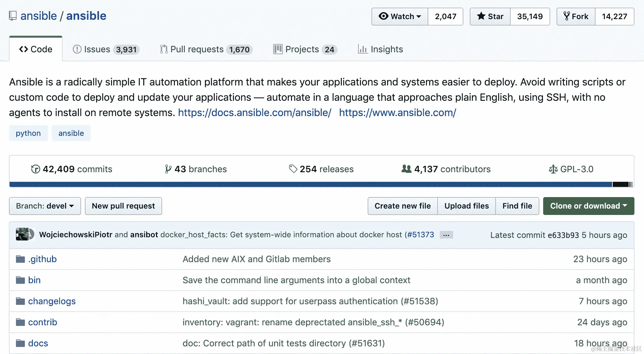Viewport: 644px width, 354px height.
Task: Open the Watch notifications dropdown
Action: [400, 17]
